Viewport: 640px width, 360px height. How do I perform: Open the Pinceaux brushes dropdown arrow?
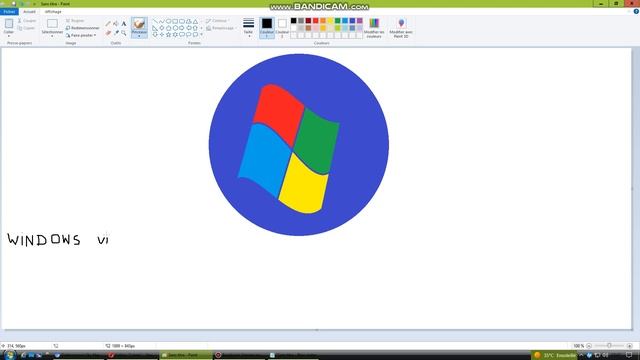pyautogui.click(x=139, y=36)
